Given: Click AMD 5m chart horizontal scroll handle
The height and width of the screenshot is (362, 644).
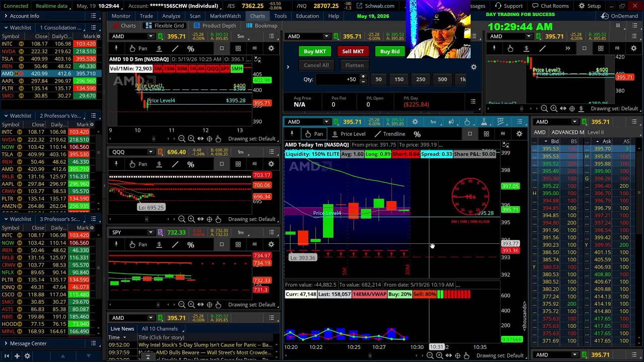Looking at the screenshot, I should (154, 139).
